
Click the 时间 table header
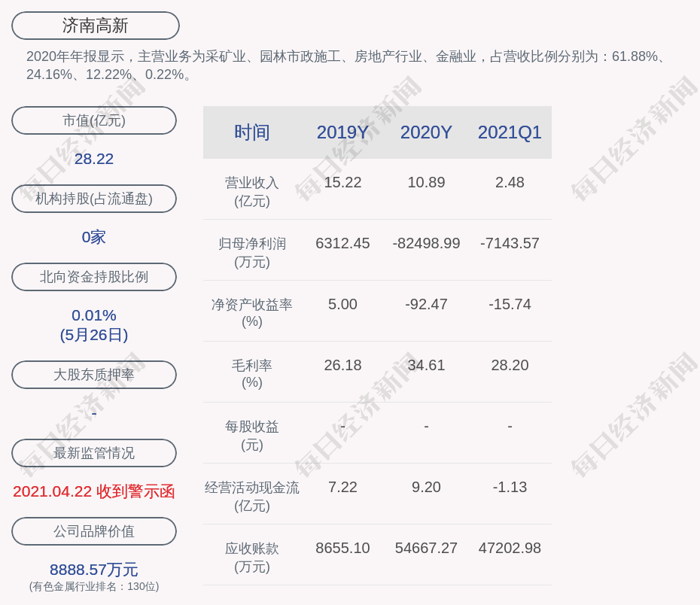click(x=251, y=132)
